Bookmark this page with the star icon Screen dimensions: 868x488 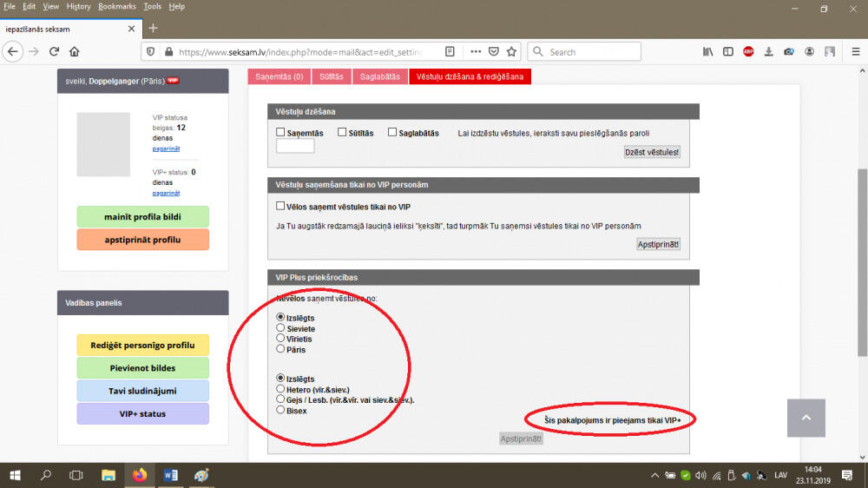(511, 52)
